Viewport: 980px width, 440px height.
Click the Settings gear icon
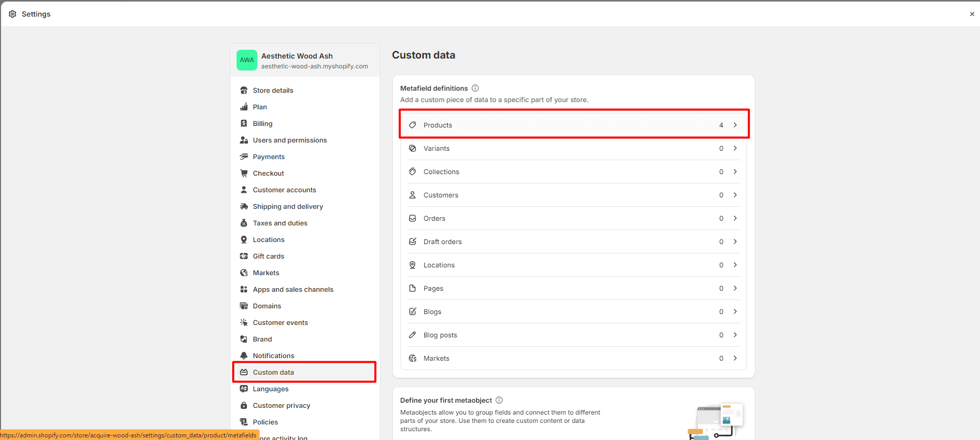click(12, 14)
